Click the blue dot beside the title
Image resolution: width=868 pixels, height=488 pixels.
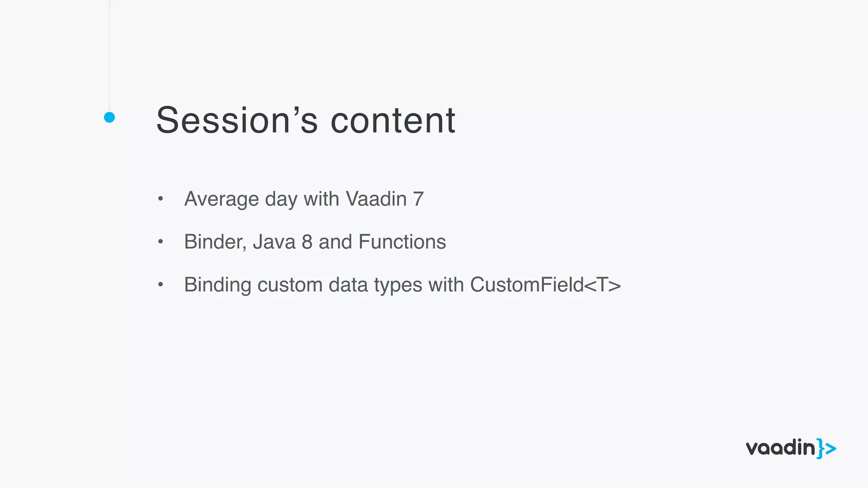click(x=109, y=117)
